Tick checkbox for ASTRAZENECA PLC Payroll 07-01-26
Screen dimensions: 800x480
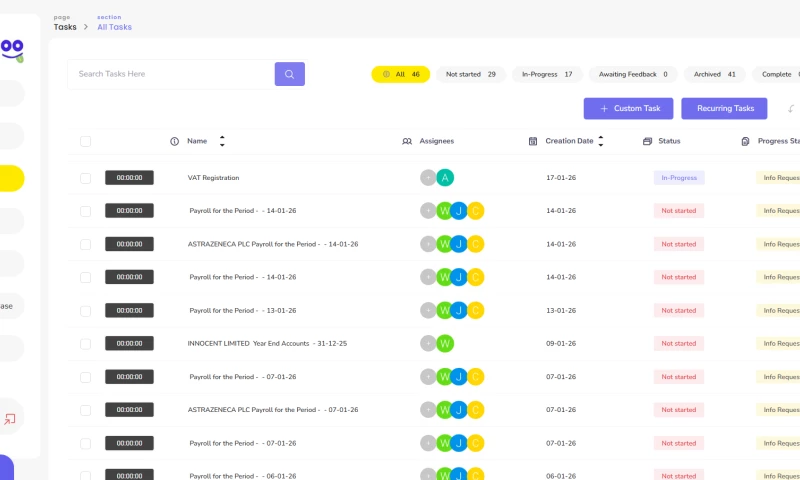click(x=85, y=410)
